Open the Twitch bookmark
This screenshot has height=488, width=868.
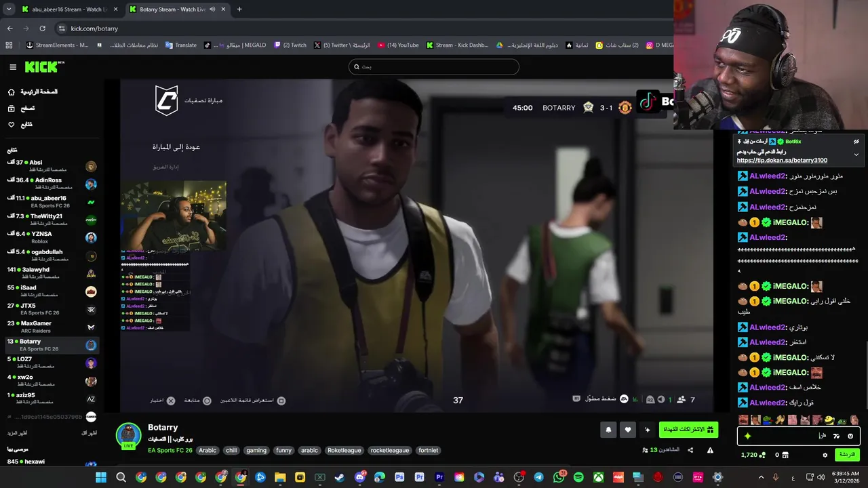[290, 45]
